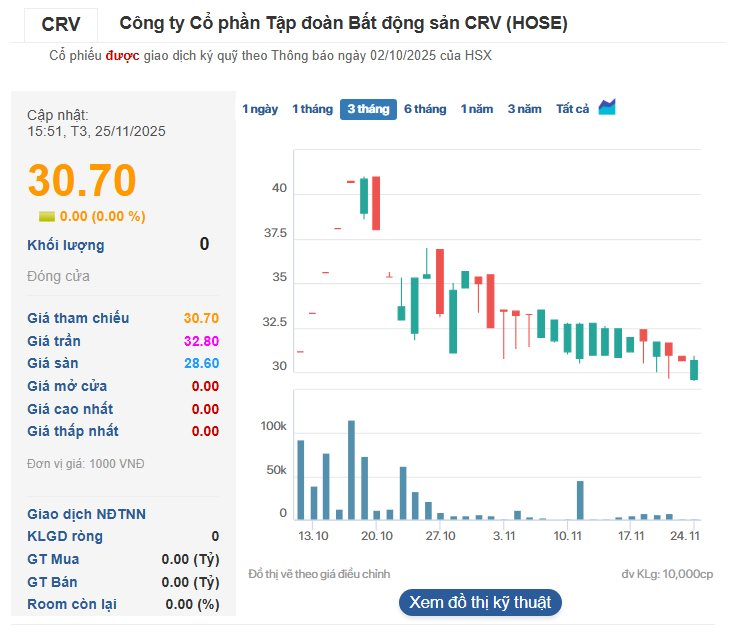Click the area chart icon beside Tất cả
The image size is (746, 635).
coord(607,108)
